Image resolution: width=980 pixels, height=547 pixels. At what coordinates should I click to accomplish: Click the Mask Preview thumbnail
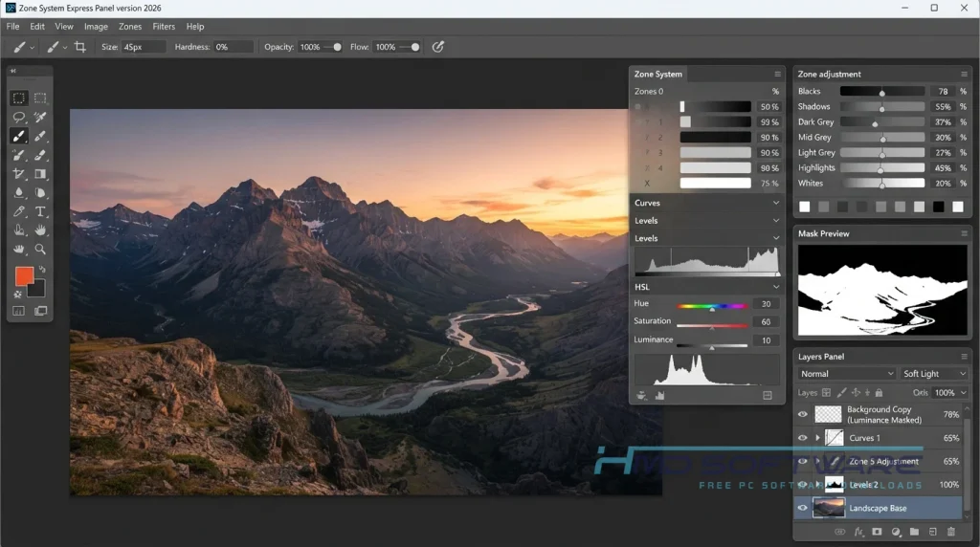tap(881, 291)
